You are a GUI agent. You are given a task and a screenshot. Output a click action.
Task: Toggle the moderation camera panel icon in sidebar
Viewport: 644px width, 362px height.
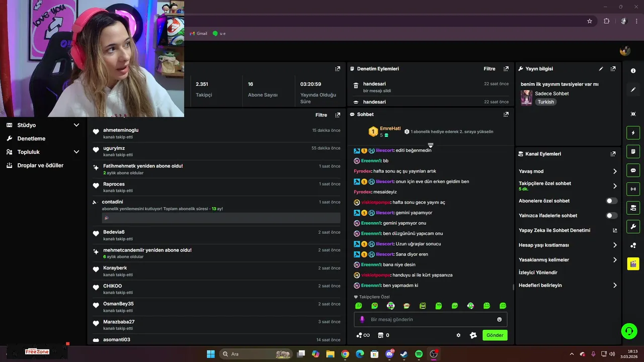point(633,208)
